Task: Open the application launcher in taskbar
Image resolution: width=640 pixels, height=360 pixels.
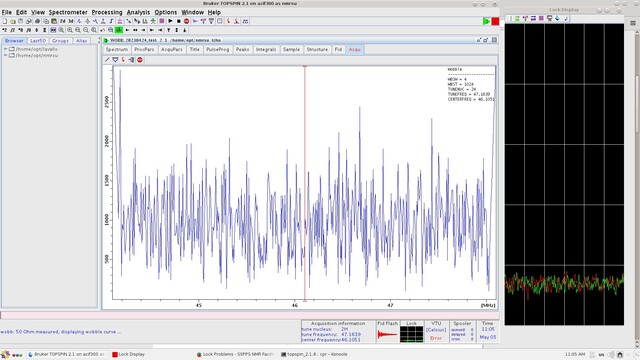Action: [x=5, y=354]
